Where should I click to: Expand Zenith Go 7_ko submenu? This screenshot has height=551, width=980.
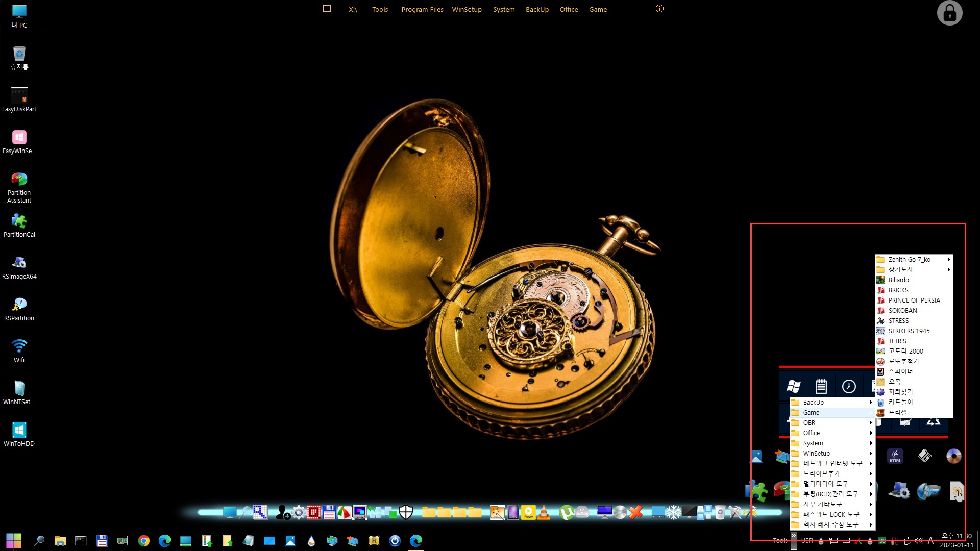point(914,259)
